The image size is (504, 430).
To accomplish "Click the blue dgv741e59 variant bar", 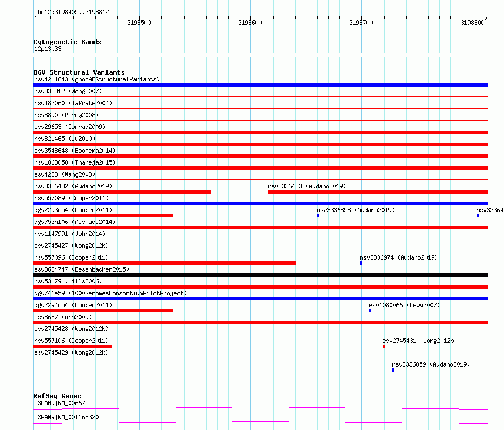I will click(260, 299).
